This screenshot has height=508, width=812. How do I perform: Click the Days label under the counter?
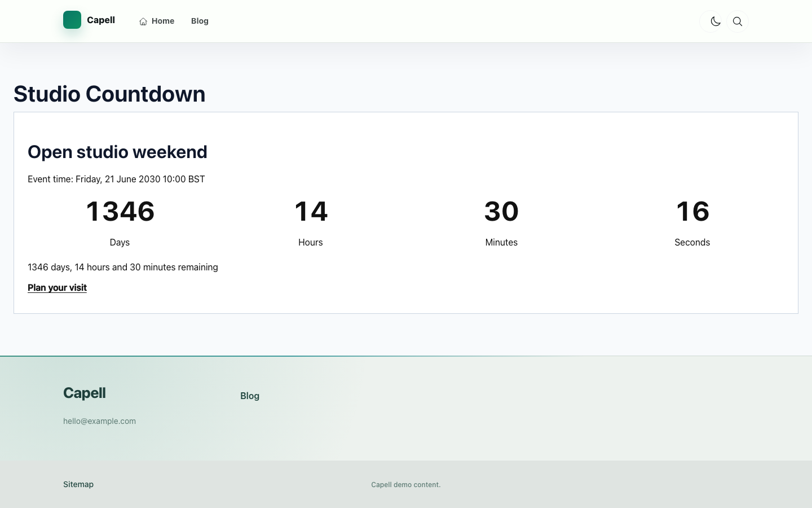(120, 242)
